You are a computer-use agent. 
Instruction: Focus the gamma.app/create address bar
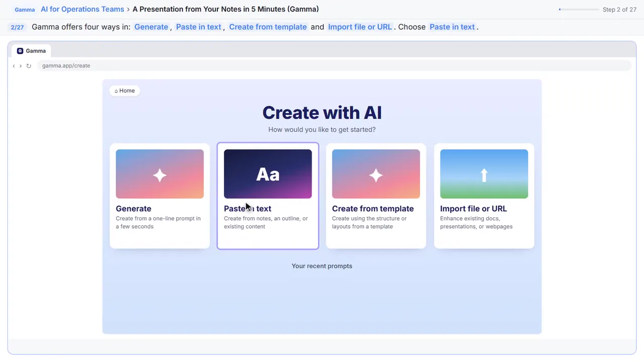(334, 66)
